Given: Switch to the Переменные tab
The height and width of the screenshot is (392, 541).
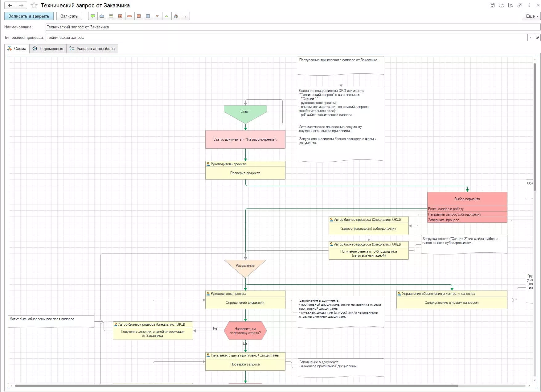Looking at the screenshot, I should [x=48, y=48].
